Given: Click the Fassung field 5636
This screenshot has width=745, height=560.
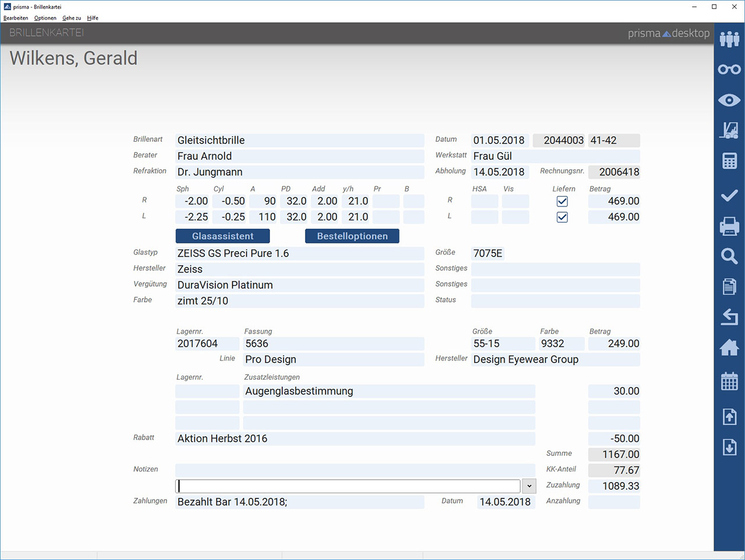Looking at the screenshot, I should 334,344.
